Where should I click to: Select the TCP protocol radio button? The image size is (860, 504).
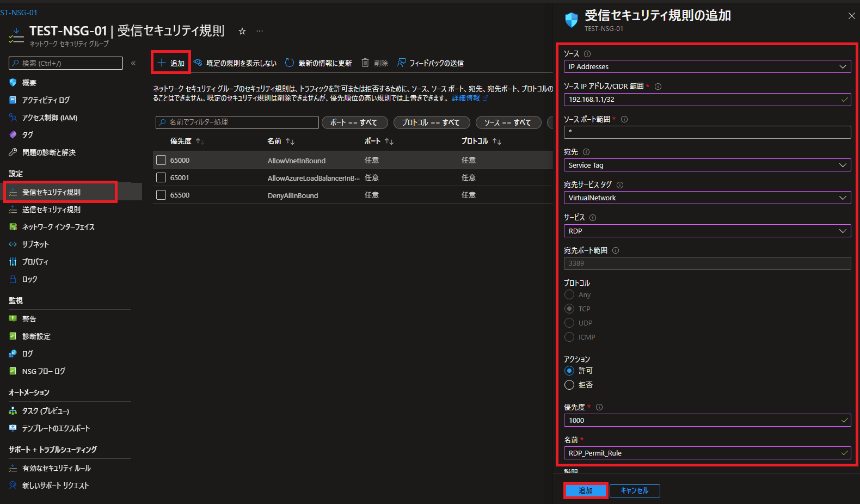tap(569, 309)
